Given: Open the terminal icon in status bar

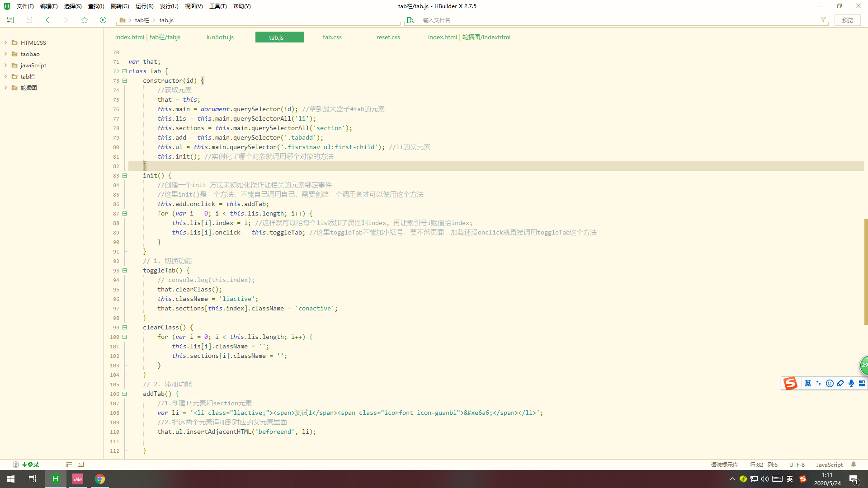Looking at the screenshot, I should click(81, 465).
